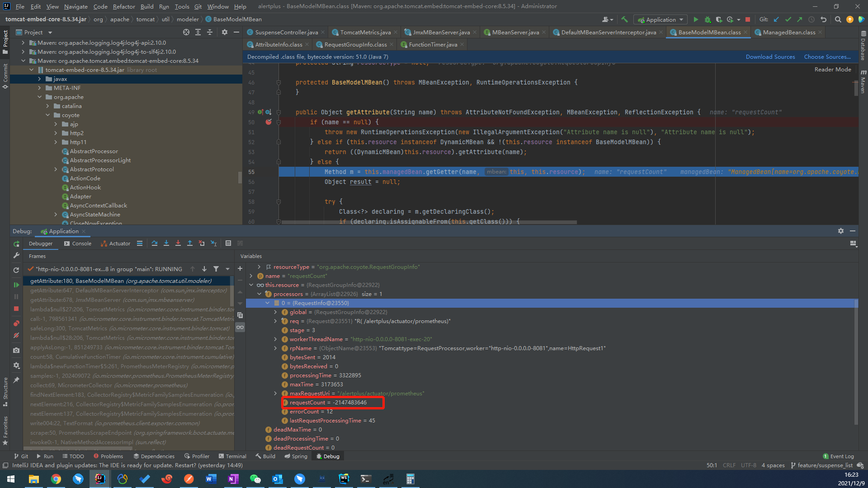868x488 pixels.
Task: Click the View Breakpoints icon
Action: click(x=16, y=324)
